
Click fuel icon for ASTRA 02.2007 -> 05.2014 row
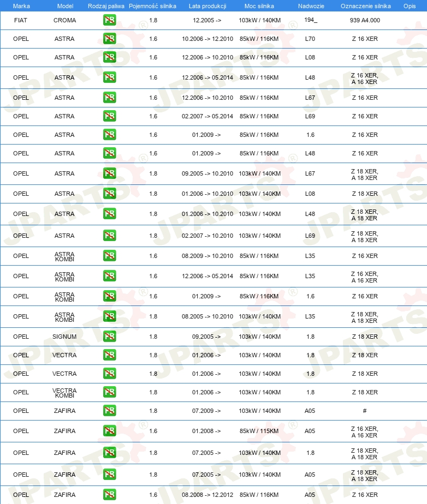tap(109, 116)
